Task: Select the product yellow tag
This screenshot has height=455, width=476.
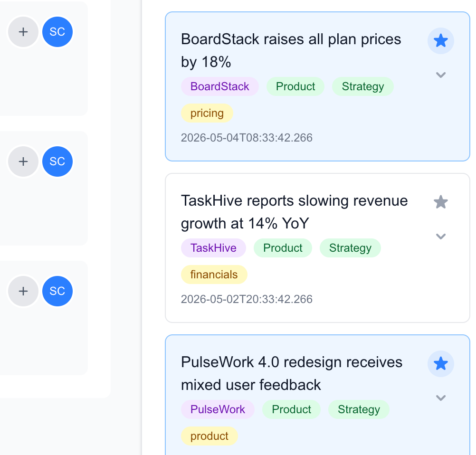Action: (209, 436)
